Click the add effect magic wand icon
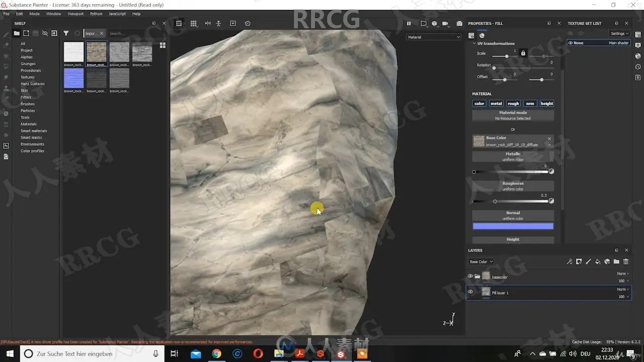 (570, 261)
